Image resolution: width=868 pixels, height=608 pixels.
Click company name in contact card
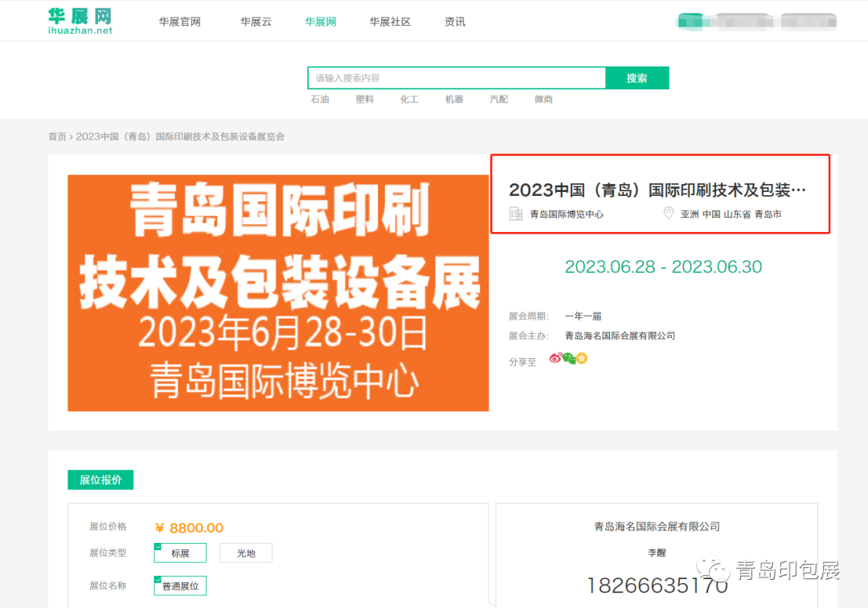657,527
